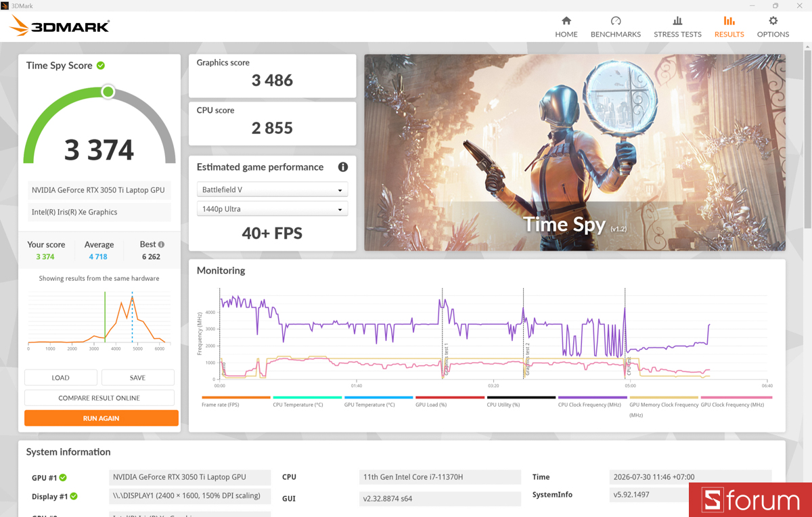Click the SAVE button
This screenshot has width=812, height=517.
[x=138, y=378]
